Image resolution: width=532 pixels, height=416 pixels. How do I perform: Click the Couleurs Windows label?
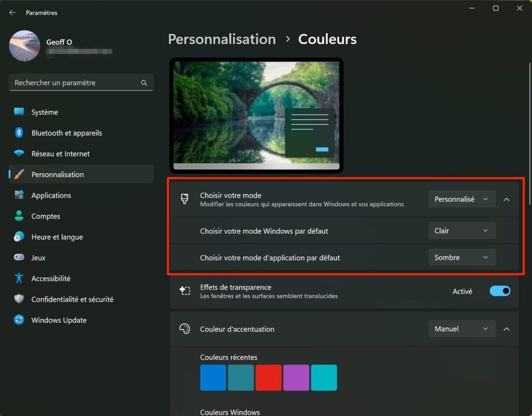click(230, 412)
